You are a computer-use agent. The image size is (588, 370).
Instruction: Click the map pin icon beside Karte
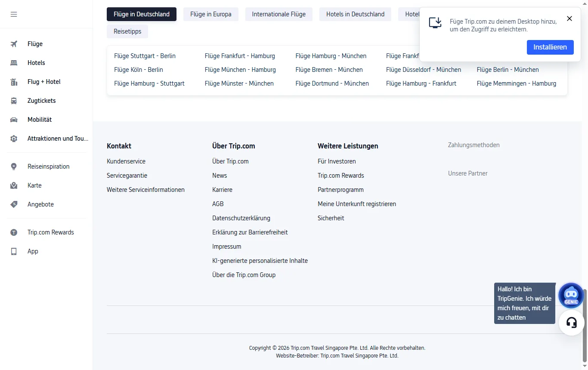point(14,185)
